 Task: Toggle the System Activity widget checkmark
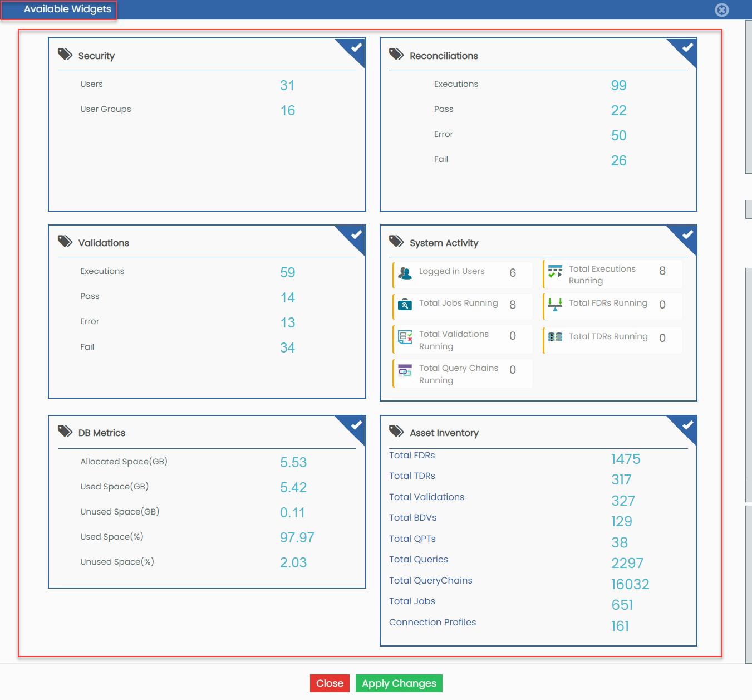coord(687,236)
